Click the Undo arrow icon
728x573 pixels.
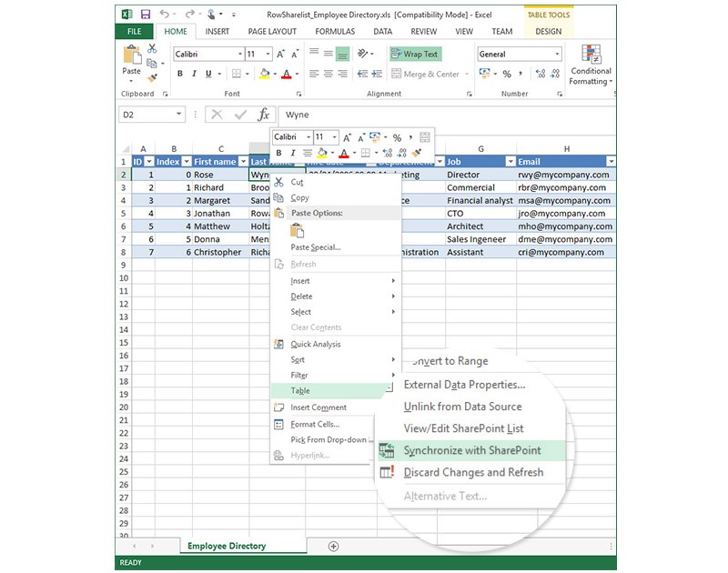[x=165, y=14]
